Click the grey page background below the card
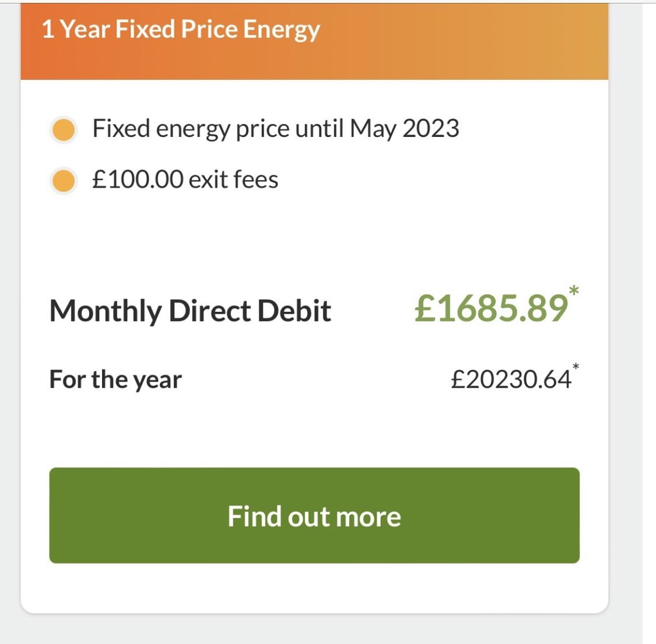The height and width of the screenshot is (644, 656). (314, 629)
